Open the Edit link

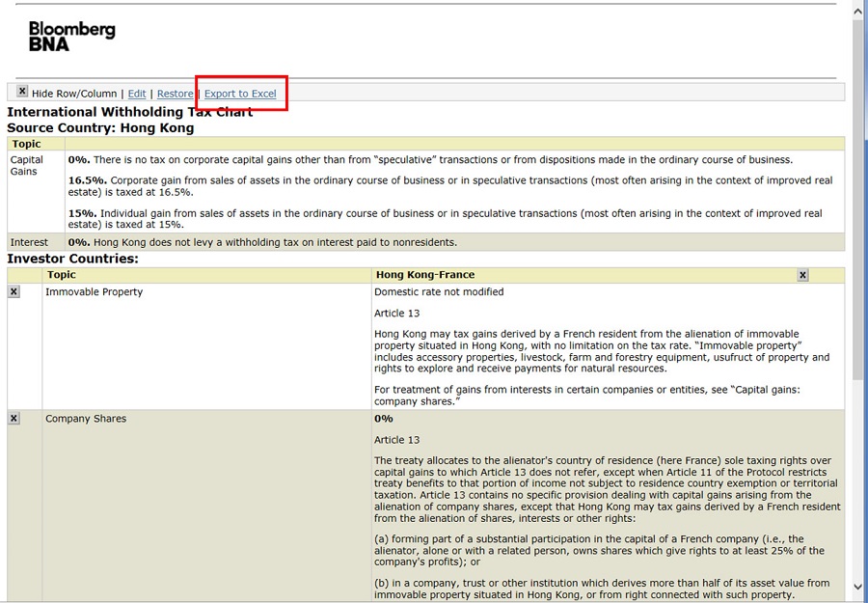click(137, 94)
